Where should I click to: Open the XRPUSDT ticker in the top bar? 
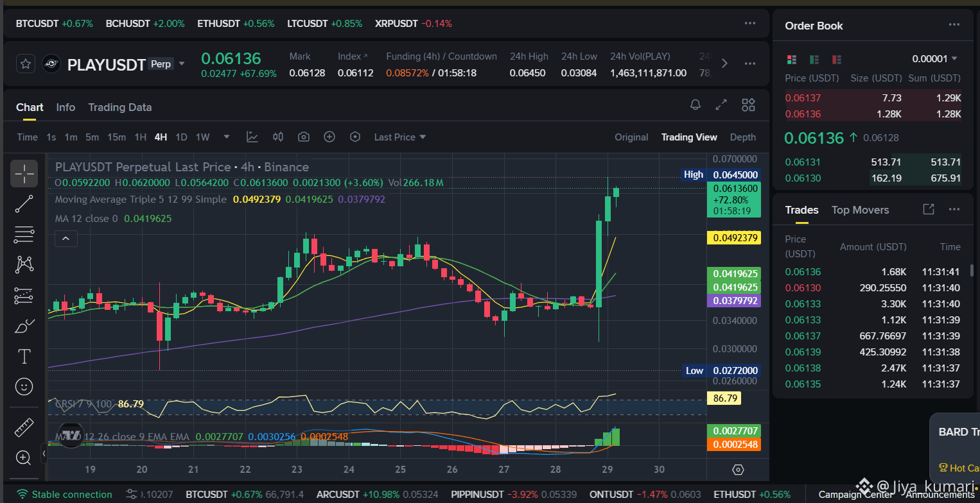point(414,24)
